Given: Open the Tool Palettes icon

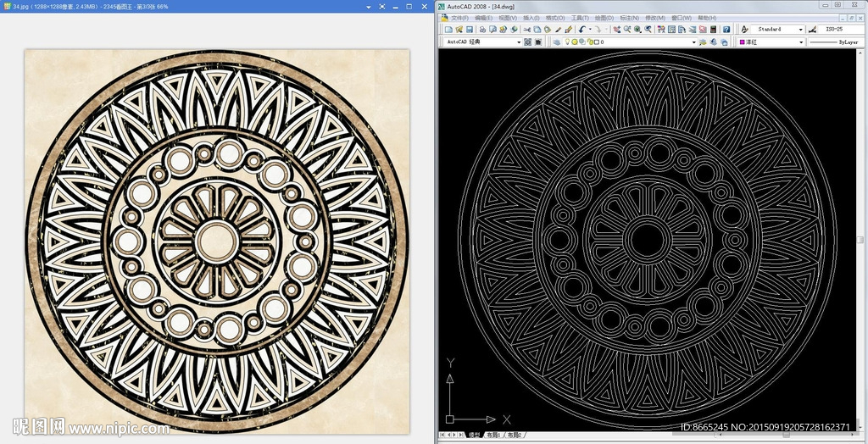Looking at the screenshot, I should (682, 30).
